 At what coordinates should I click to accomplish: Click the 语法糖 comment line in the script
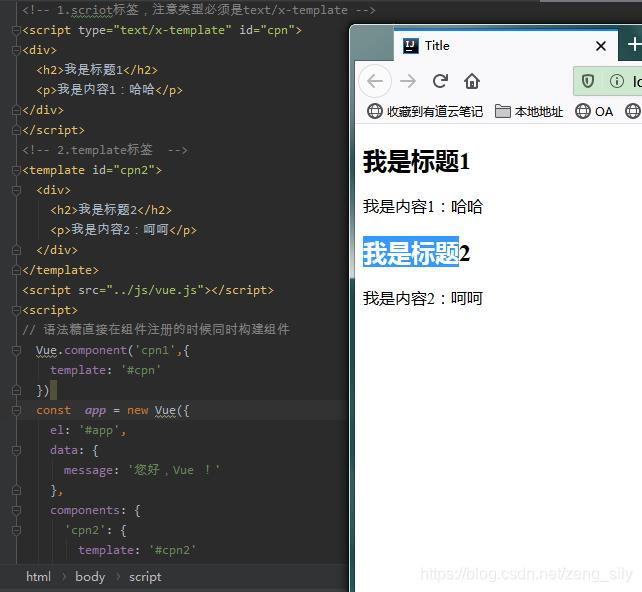click(156, 330)
